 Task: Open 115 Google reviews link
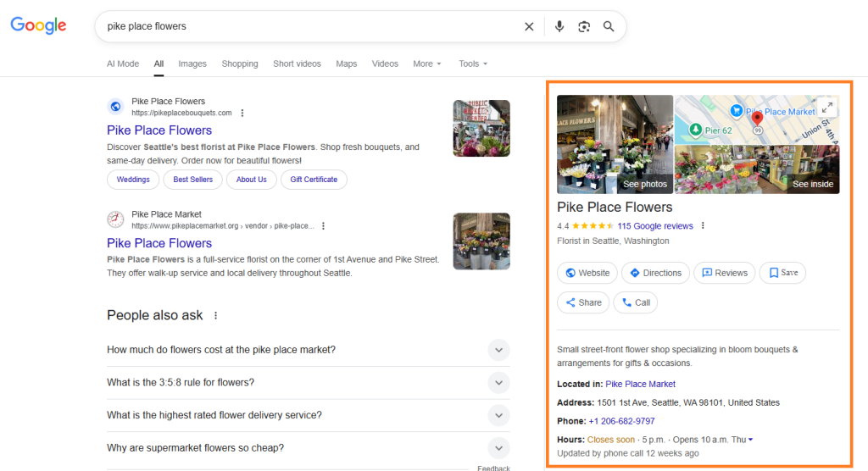coord(655,226)
